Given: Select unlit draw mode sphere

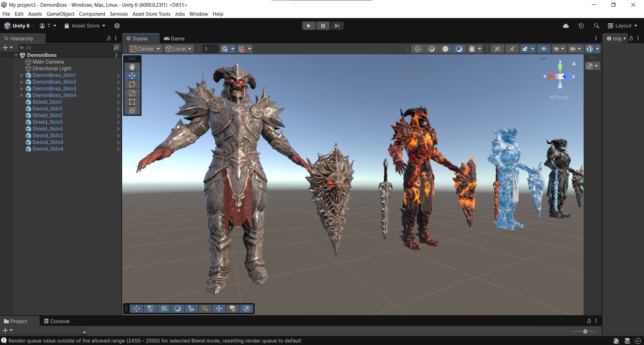Looking at the screenshot, I should tap(445, 49).
